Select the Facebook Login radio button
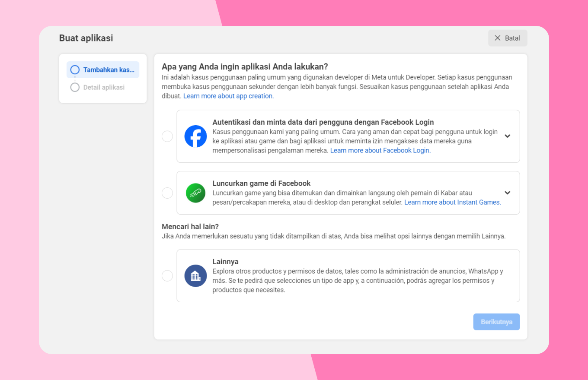 [x=167, y=136]
